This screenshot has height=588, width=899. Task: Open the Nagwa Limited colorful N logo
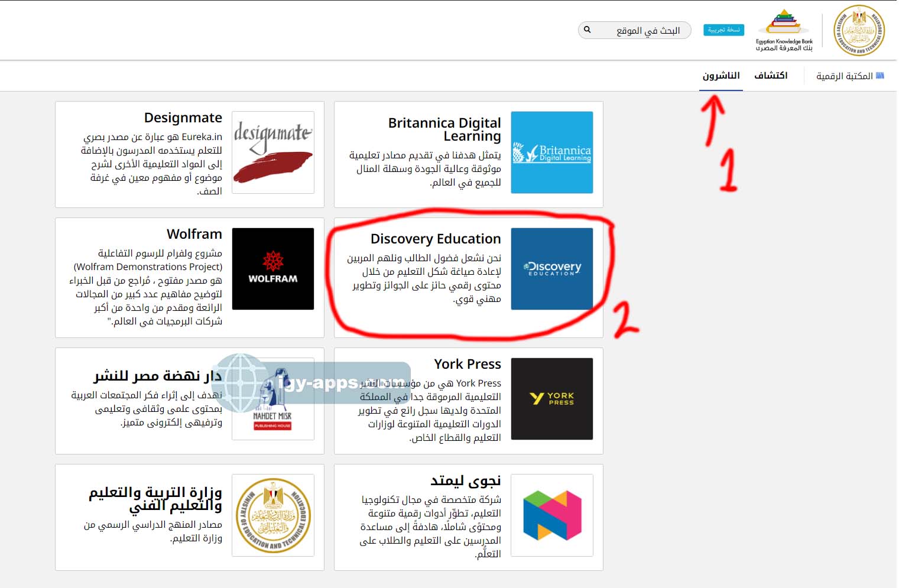551,515
